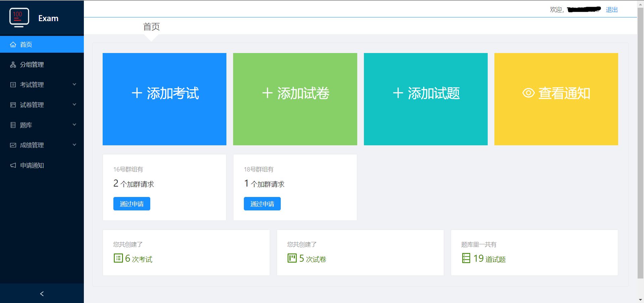Click the 考试管理 list icon
This screenshot has width=644, height=303.
click(x=13, y=85)
